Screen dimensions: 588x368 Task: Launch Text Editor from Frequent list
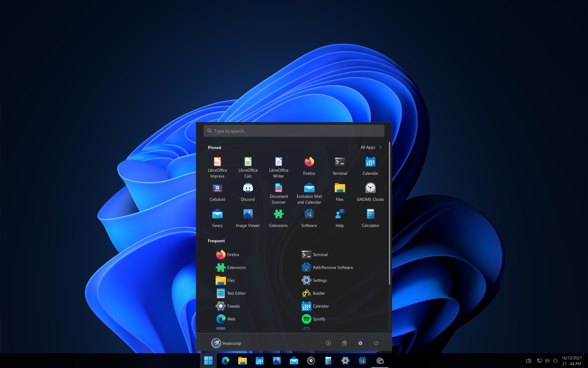[x=231, y=293]
